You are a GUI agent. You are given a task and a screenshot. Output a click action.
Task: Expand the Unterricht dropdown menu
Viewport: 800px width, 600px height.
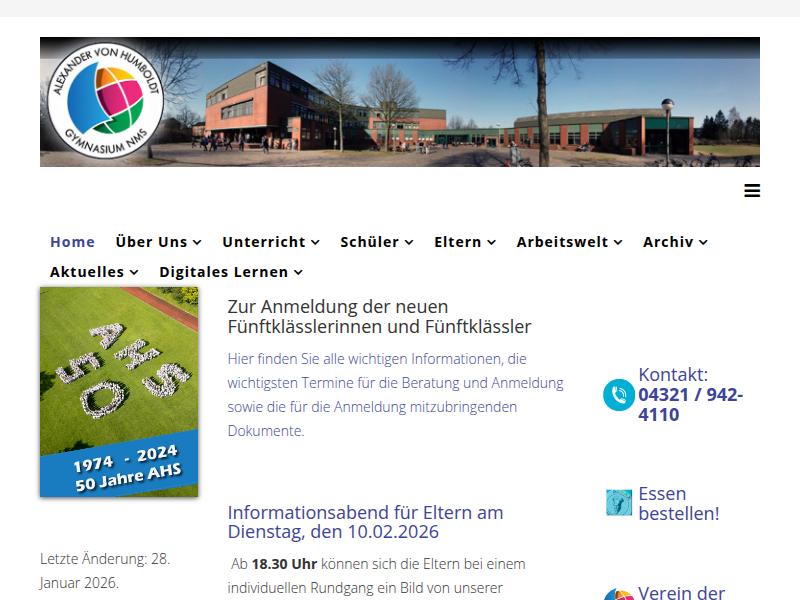[x=271, y=242]
